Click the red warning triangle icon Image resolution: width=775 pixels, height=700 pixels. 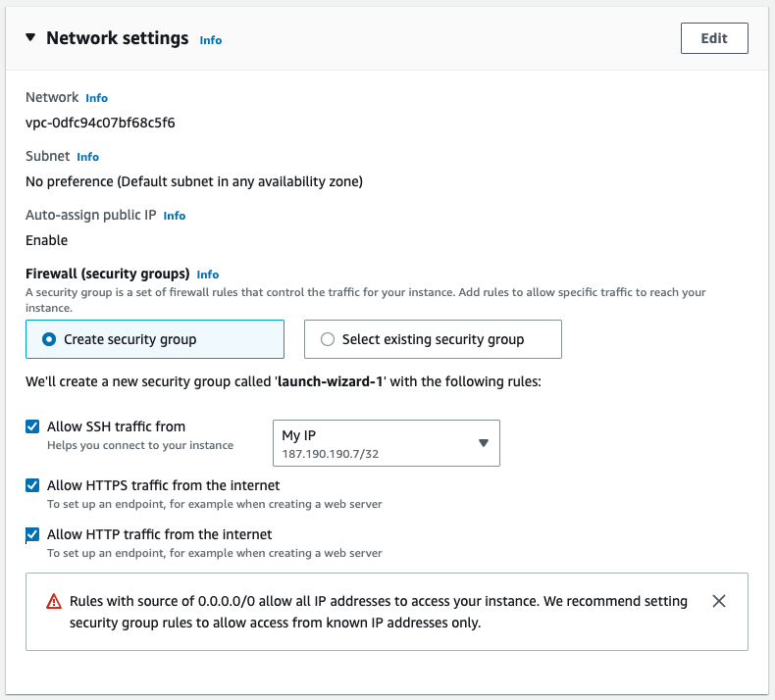point(54,602)
